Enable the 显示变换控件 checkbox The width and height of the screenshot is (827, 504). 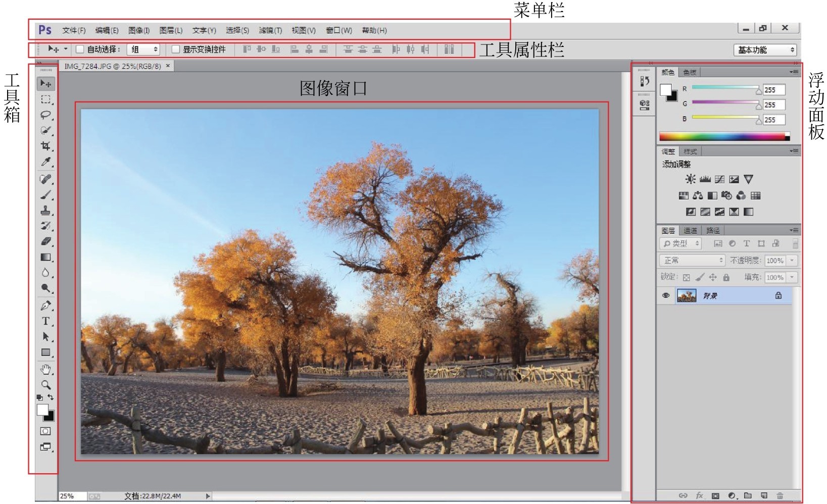(x=176, y=49)
